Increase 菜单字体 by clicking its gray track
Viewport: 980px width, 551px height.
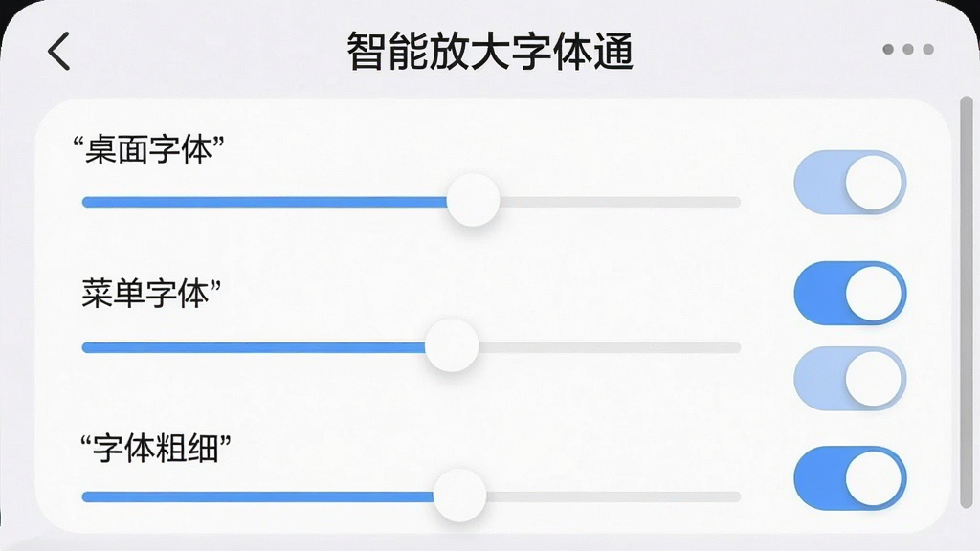click(610, 347)
